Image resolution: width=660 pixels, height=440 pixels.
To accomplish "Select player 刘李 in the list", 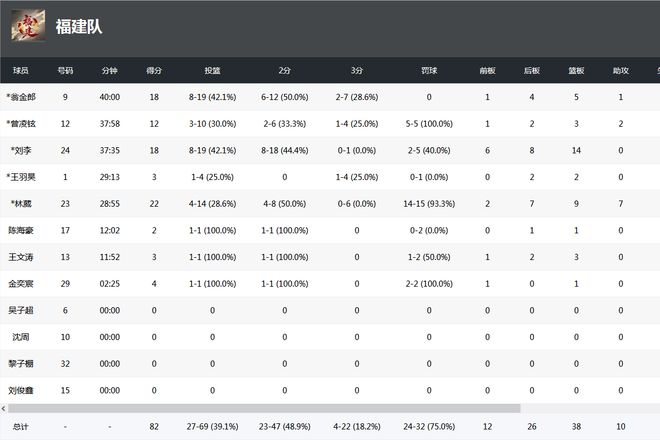I will tap(21, 150).
